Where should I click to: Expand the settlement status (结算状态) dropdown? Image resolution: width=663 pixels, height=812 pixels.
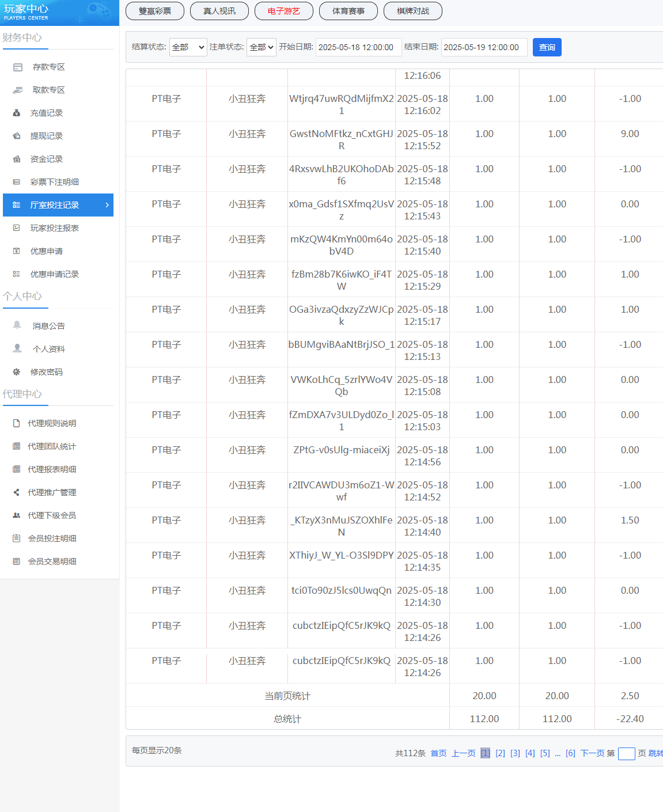pos(188,47)
